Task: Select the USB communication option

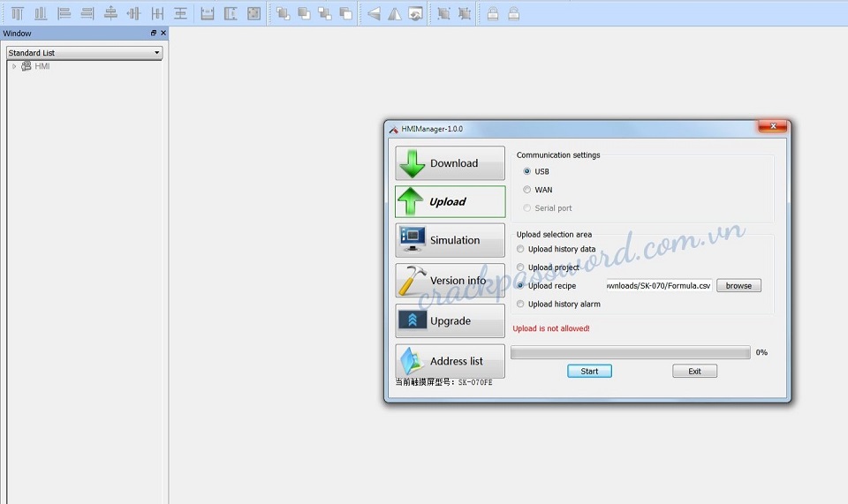Action: (527, 171)
